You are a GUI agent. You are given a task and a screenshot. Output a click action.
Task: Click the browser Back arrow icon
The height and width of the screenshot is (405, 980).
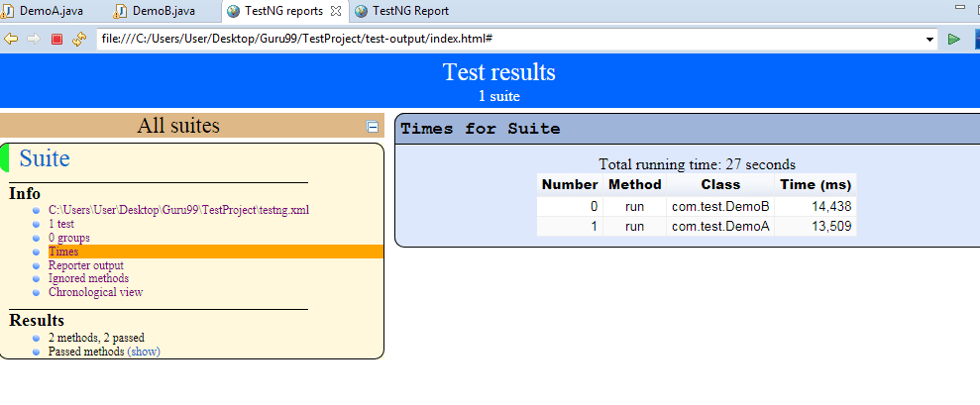point(11,39)
